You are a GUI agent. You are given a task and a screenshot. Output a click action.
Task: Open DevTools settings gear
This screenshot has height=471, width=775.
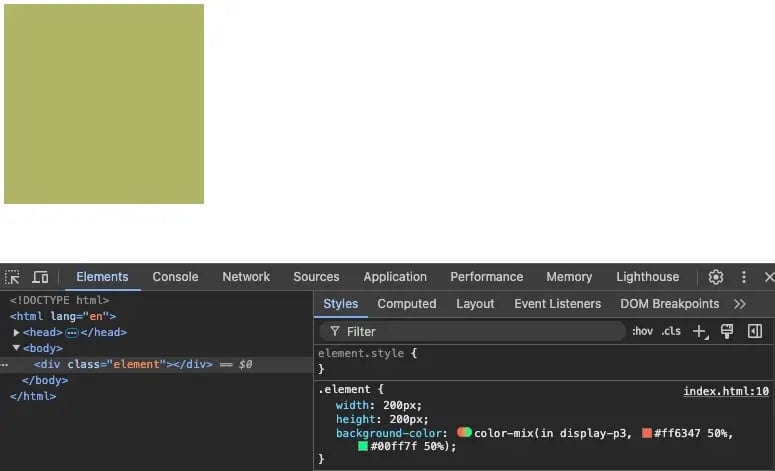(716, 277)
